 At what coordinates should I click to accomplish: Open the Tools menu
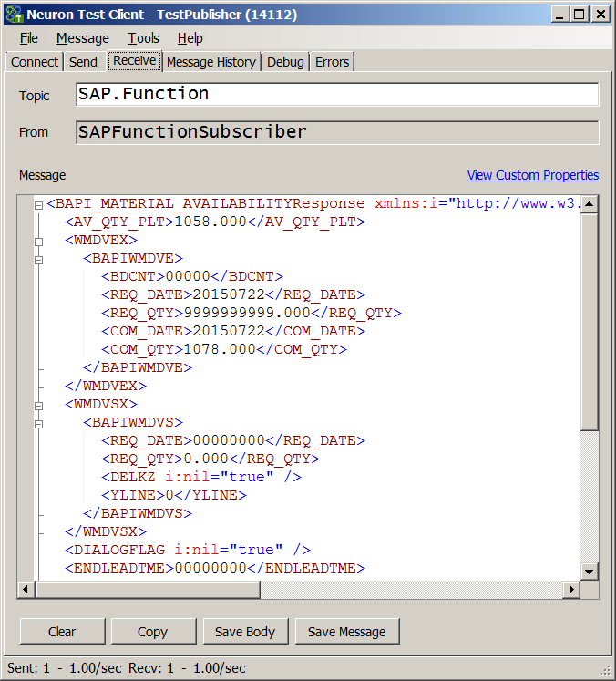[143, 38]
